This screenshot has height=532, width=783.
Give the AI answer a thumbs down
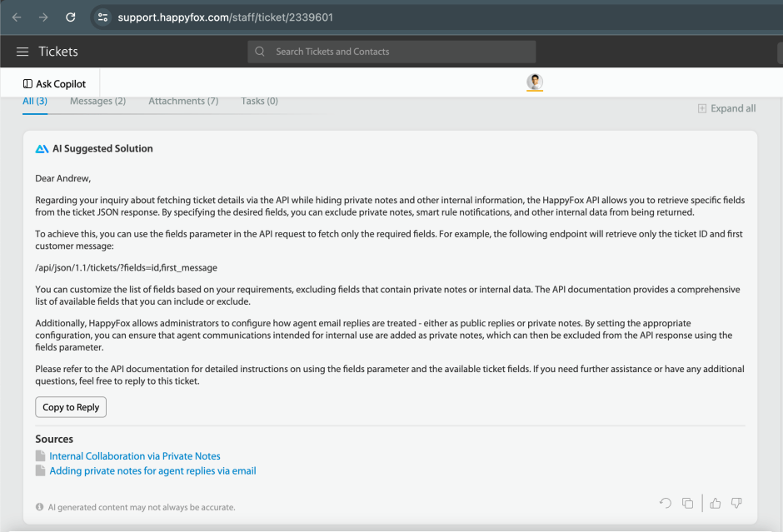point(736,503)
